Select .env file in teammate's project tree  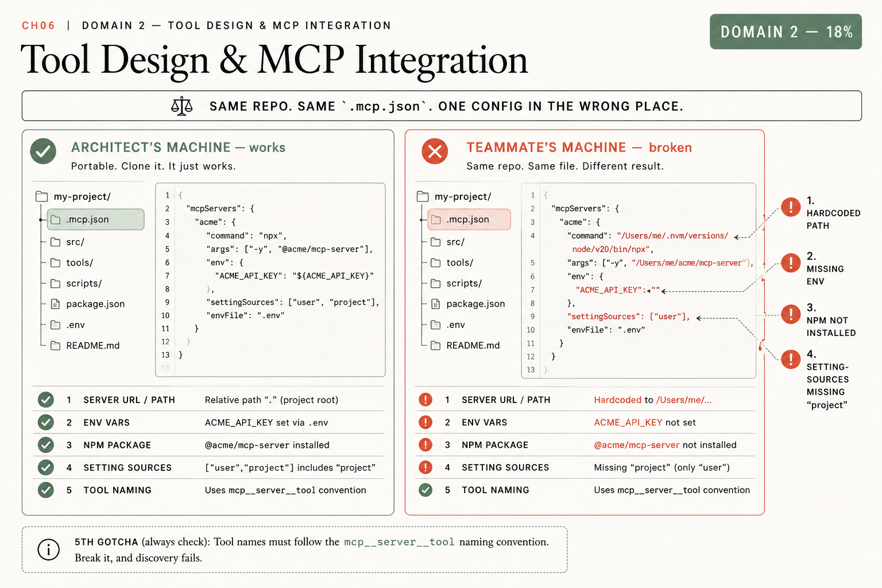(448, 325)
